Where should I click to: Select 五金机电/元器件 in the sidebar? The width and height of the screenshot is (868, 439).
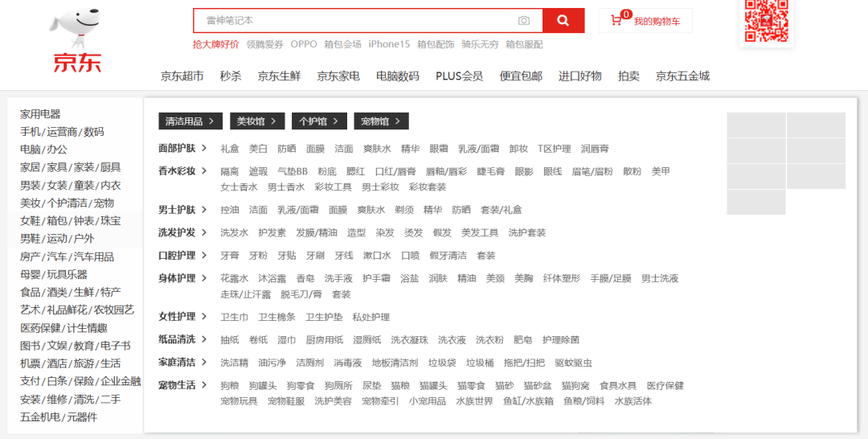pos(59,416)
